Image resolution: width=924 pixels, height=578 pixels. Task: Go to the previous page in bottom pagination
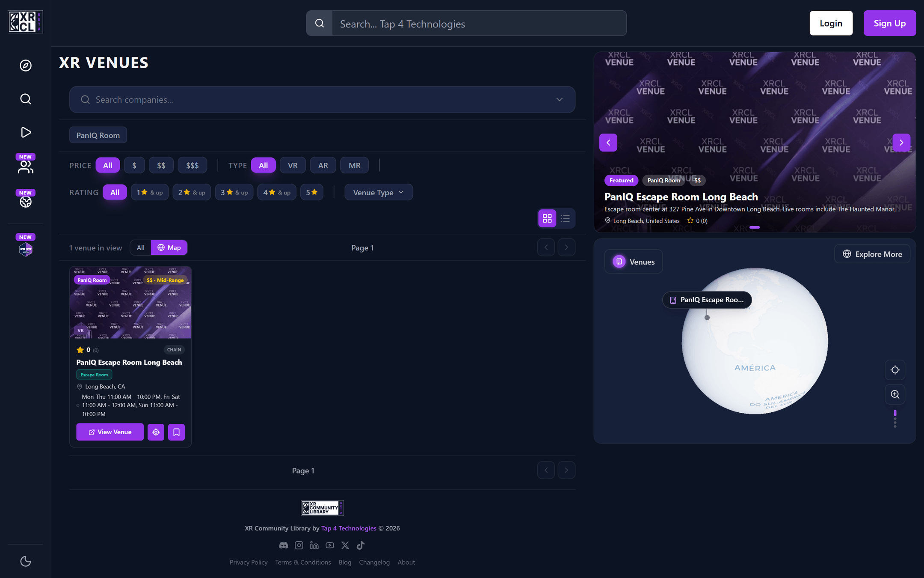point(546,470)
